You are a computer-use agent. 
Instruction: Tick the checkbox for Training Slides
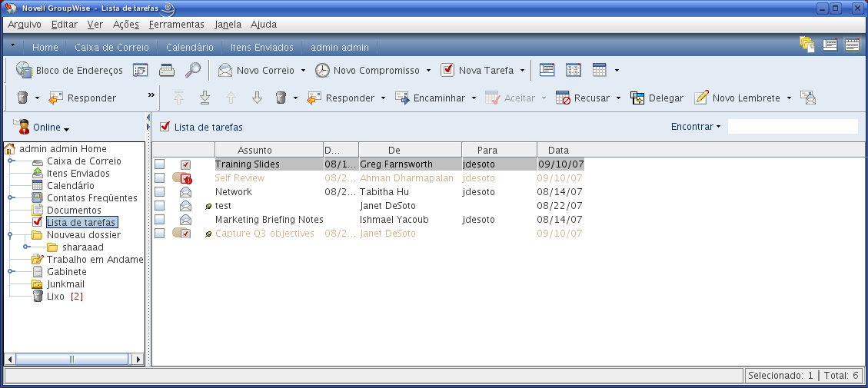[x=159, y=164]
